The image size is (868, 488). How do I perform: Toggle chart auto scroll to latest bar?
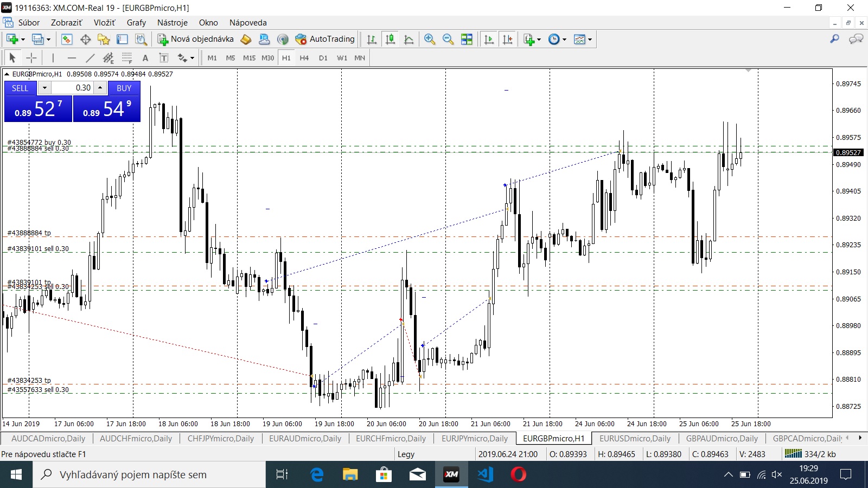489,39
